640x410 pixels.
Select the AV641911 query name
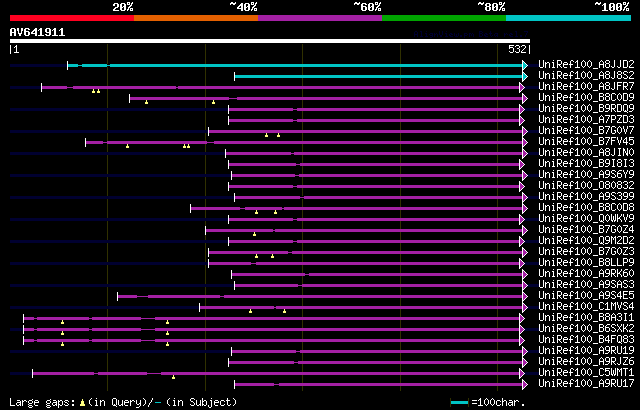coord(37,32)
